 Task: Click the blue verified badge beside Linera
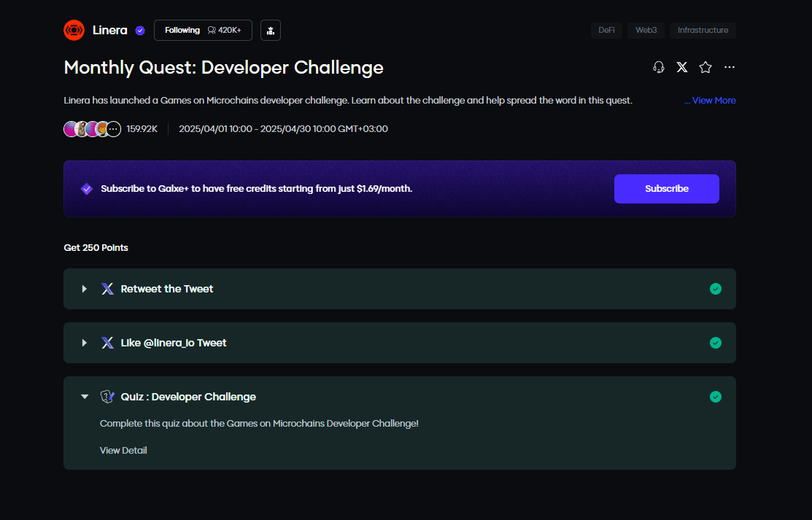140,31
